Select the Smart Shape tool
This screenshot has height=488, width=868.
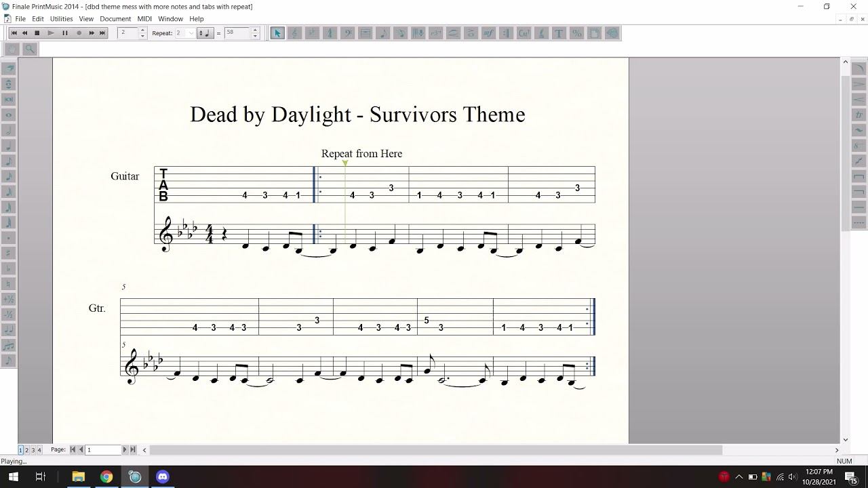(x=454, y=33)
